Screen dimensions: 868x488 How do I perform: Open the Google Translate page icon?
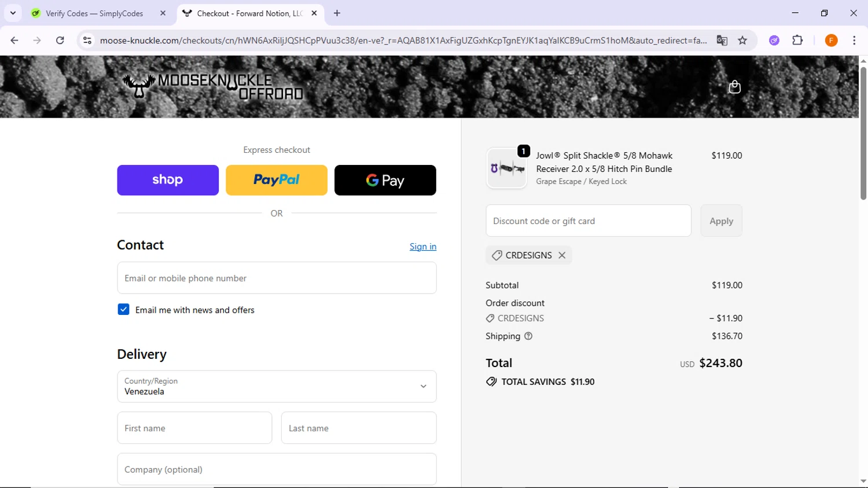click(x=722, y=41)
